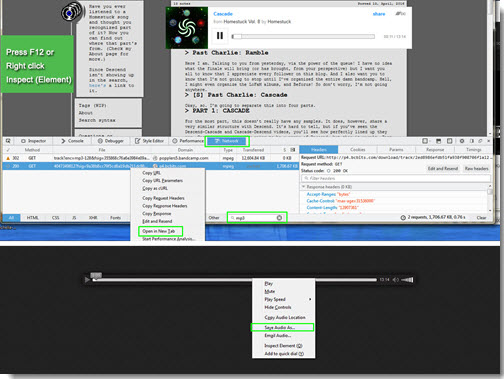This screenshot has width=504, height=379.
Task: Pause the Cascade track in Bandcamp player
Action: coord(220,36)
